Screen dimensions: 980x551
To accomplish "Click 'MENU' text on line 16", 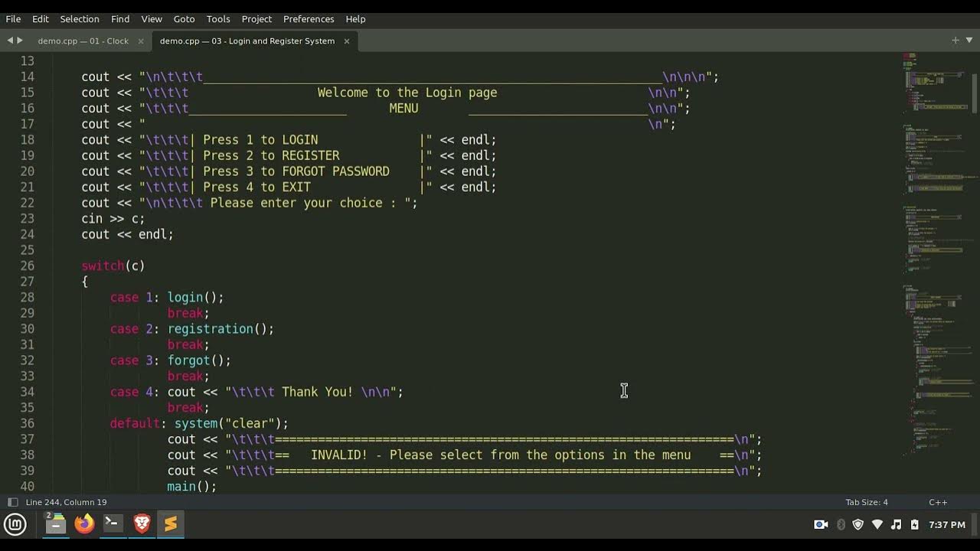I will point(403,108).
